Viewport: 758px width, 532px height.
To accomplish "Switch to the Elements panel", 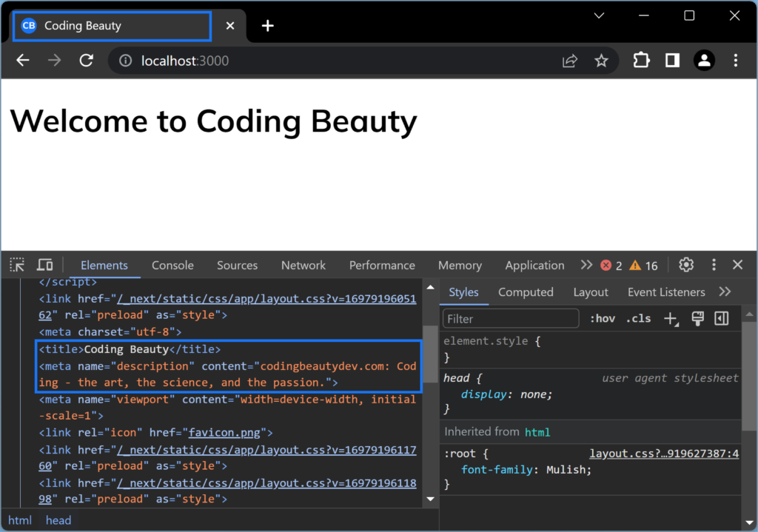I will click(x=104, y=266).
